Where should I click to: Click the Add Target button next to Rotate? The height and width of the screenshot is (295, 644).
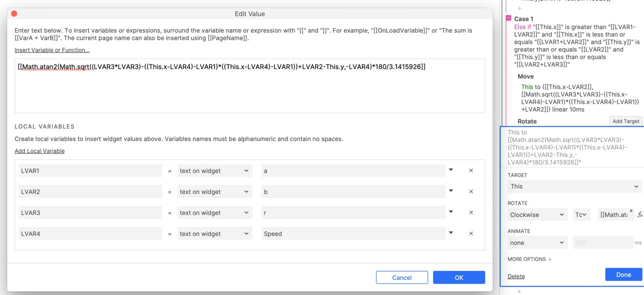coord(625,121)
